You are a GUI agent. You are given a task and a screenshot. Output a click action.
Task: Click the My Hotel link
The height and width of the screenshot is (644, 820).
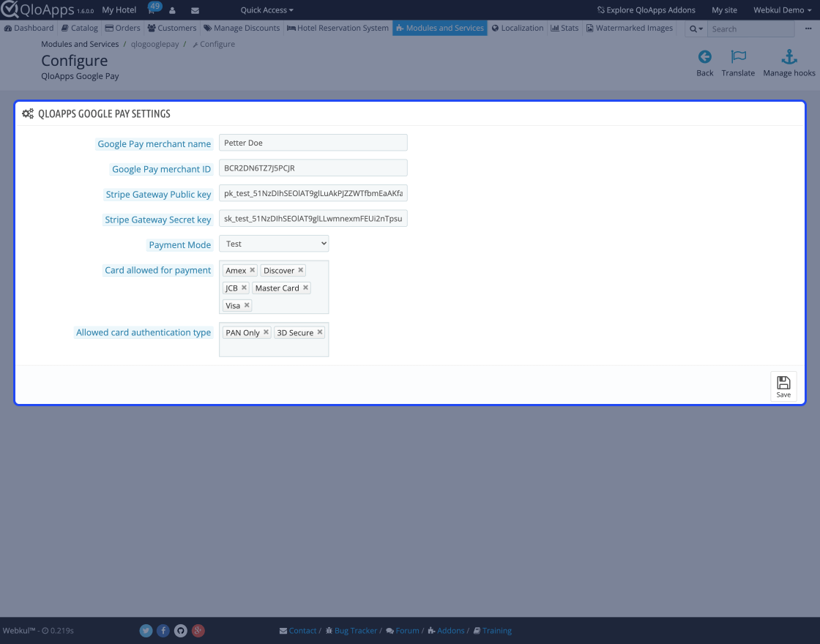[x=119, y=10]
